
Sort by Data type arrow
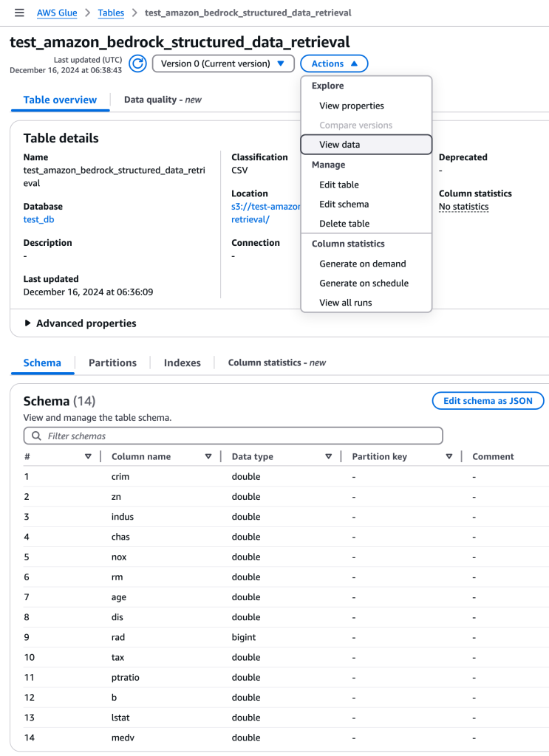[x=329, y=456]
